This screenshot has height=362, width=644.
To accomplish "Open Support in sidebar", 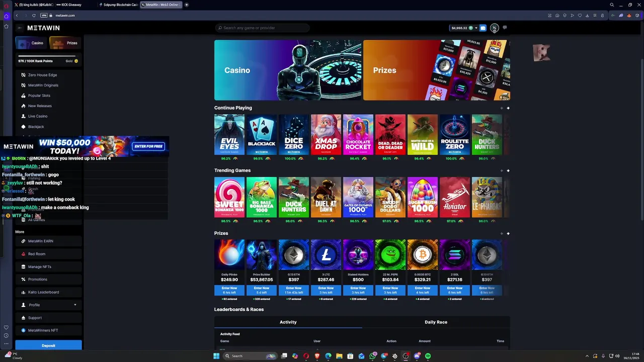I will pos(48,318).
